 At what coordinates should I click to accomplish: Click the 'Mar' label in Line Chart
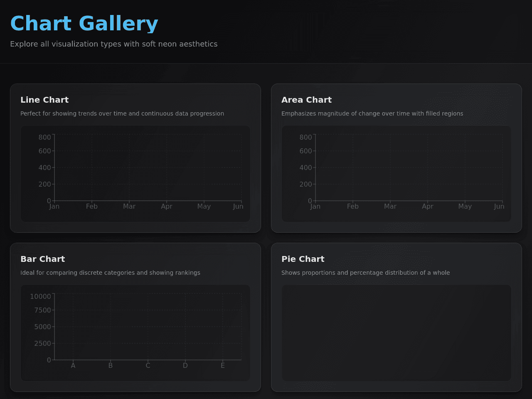point(129,206)
